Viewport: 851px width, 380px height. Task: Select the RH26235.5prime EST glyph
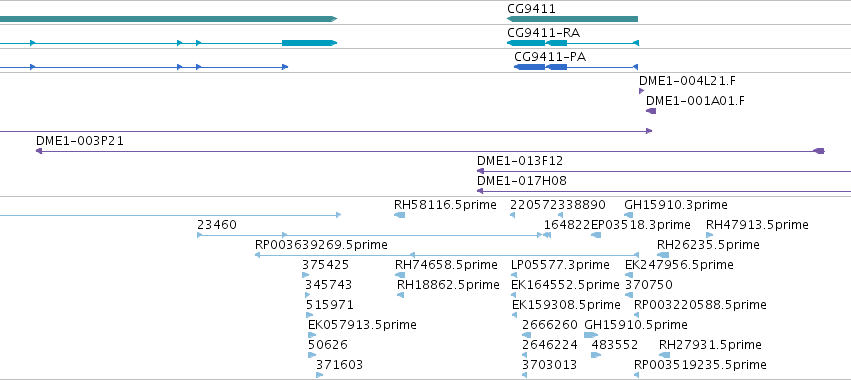click(663, 255)
